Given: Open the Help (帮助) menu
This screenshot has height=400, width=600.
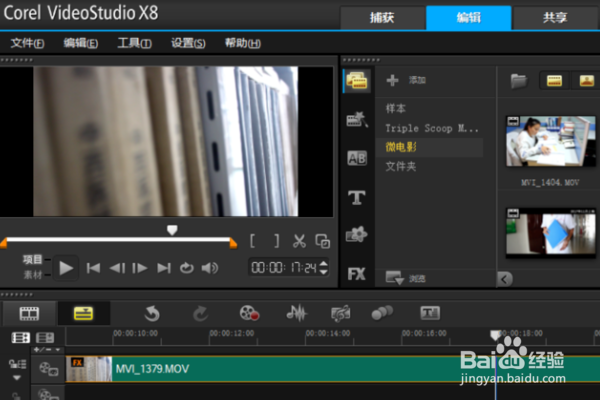Looking at the screenshot, I should point(243,43).
